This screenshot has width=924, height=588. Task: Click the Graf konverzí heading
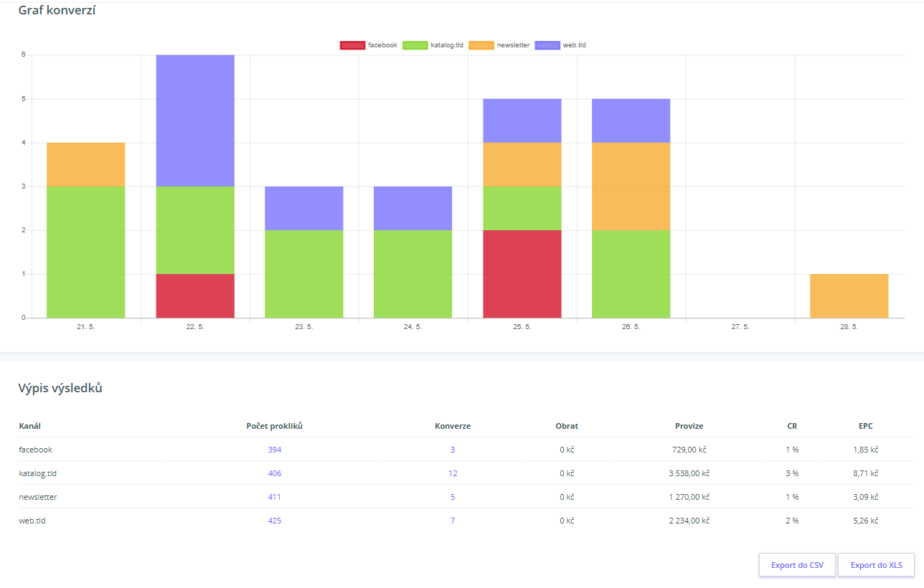57,10
